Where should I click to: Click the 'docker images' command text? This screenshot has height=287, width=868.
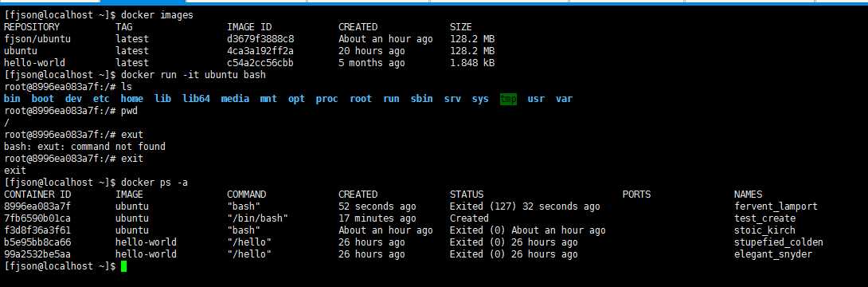point(157,15)
